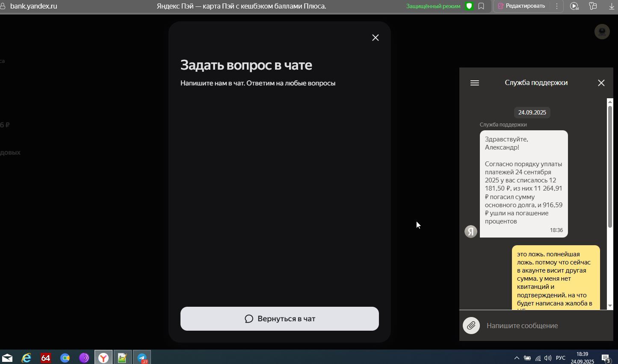
Task: Close the Служба поддержки chat panel
Action: [601, 83]
